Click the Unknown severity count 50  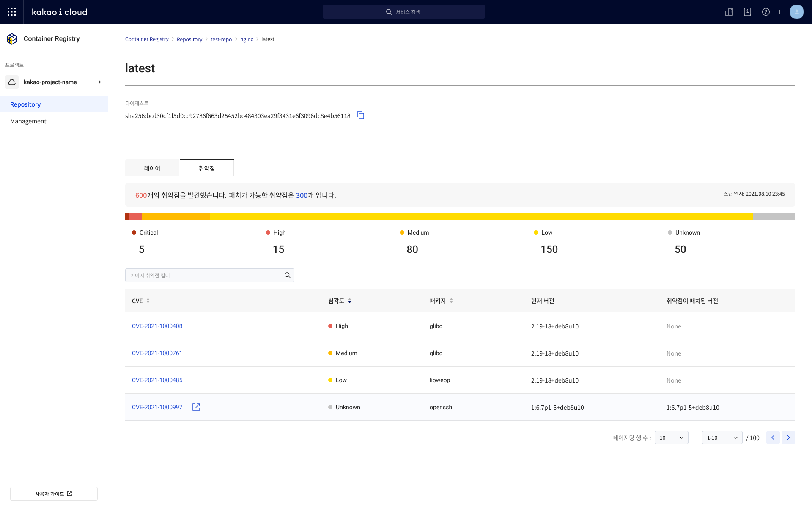point(680,249)
